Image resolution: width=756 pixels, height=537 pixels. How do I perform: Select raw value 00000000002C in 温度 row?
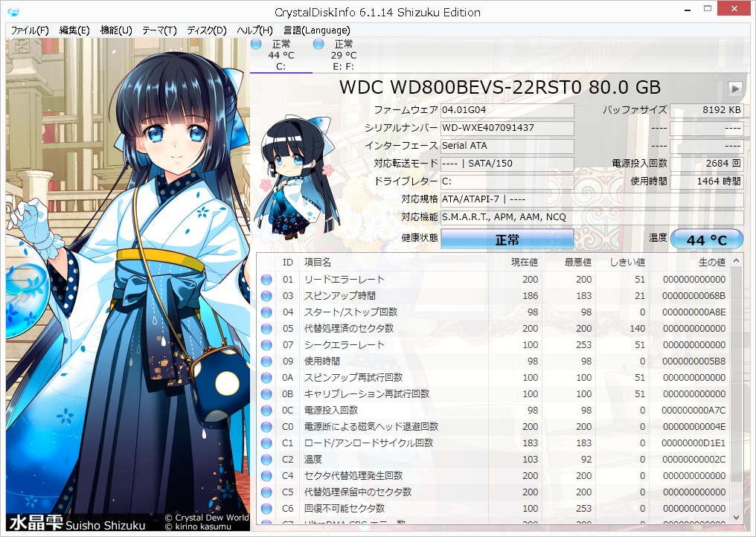(x=693, y=460)
